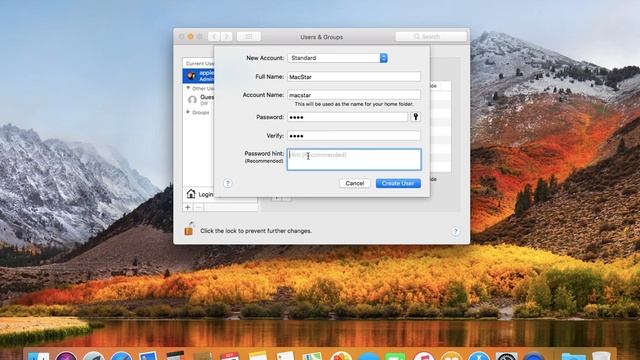
Task: Click note "This will be used as the name for your home folder."
Action: (x=354, y=104)
